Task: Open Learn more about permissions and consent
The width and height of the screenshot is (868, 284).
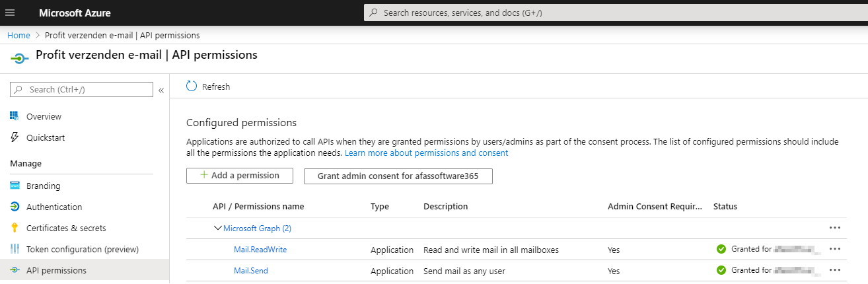Action: [x=426, y=153]
